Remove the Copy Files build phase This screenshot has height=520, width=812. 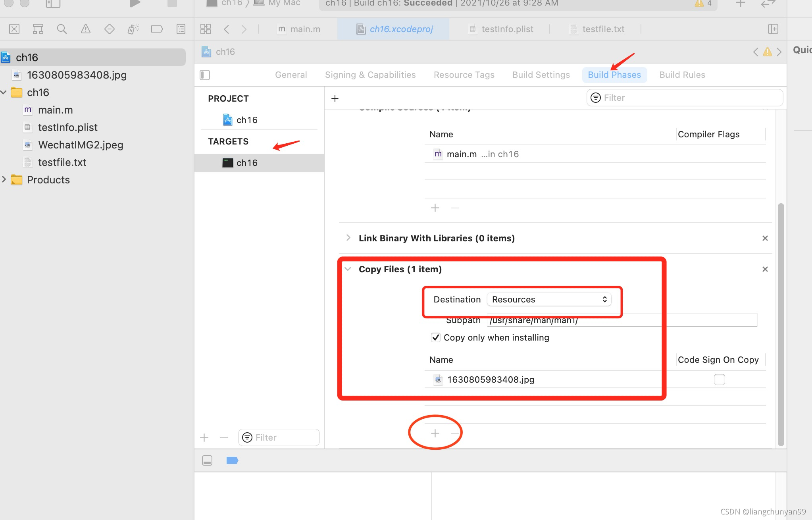765,269
